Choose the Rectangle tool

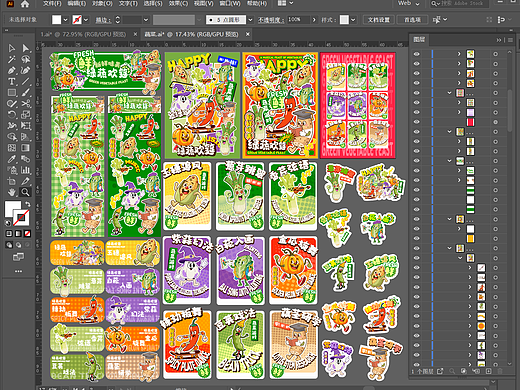12,92
